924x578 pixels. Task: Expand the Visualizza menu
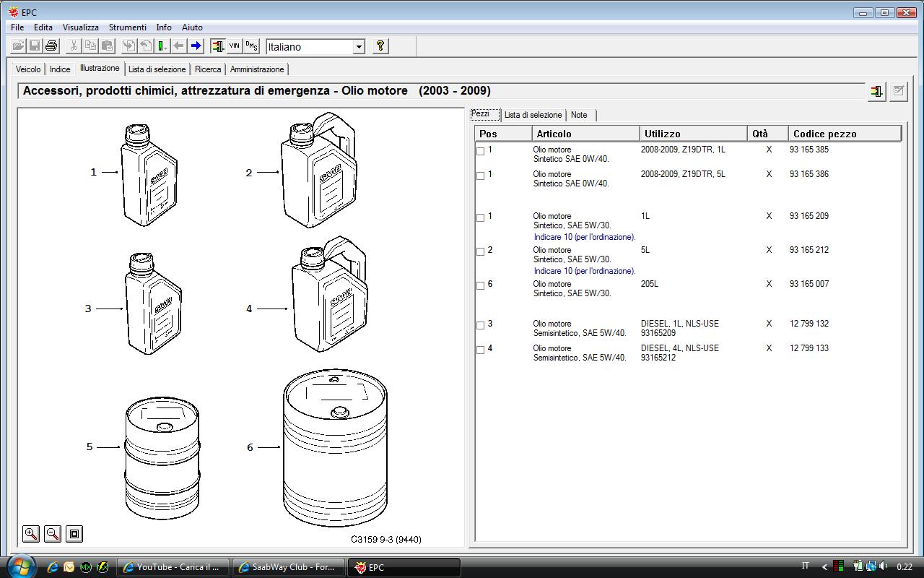tap(80, 27)
